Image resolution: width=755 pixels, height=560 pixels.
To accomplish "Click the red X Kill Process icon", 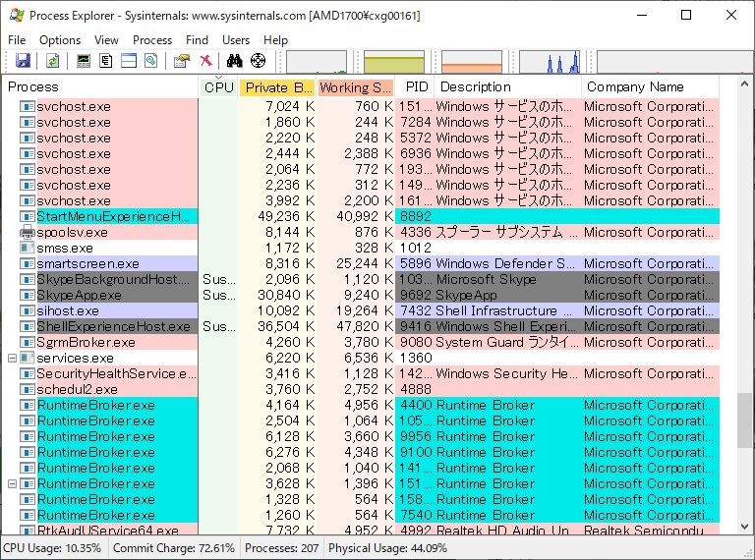I will [205, 61].
